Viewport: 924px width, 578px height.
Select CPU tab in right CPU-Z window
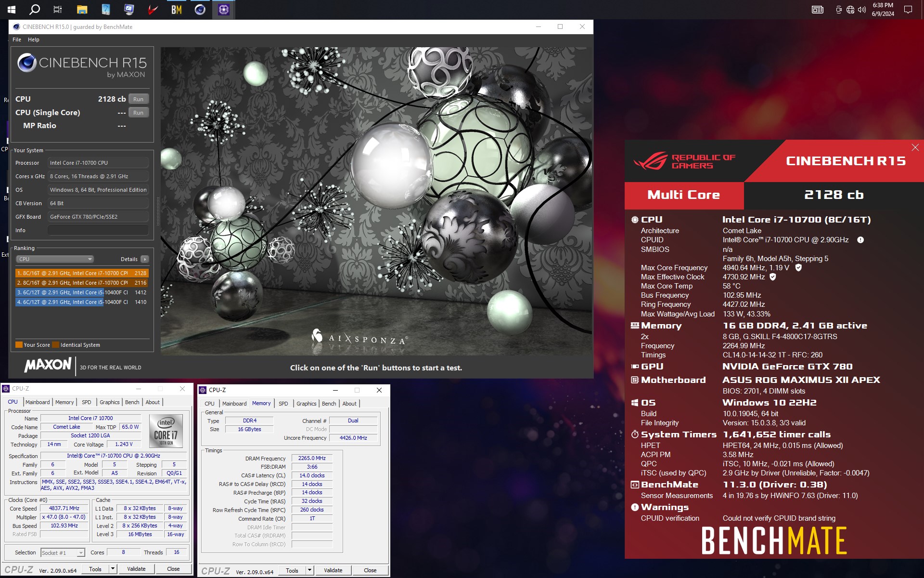tap(209, 404)
